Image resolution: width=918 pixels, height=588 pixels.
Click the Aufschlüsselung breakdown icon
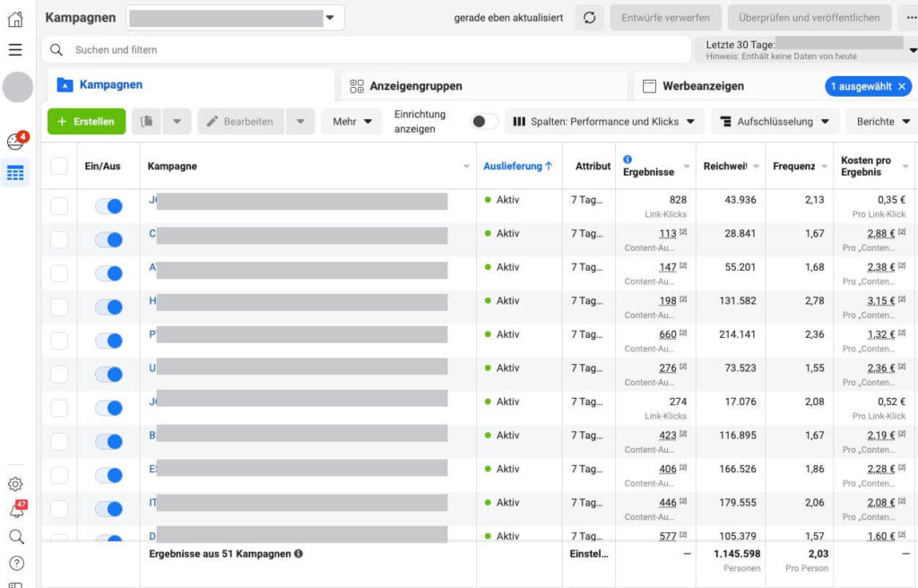(725, 121)
